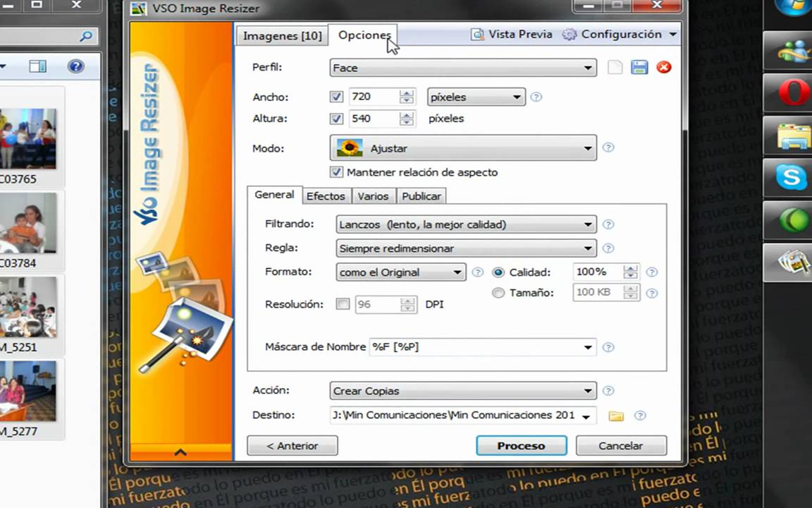Collapse the sidebar with the up chevron
Image resolution: width=812 pixels, height=508 pixels.
[180, 452]
